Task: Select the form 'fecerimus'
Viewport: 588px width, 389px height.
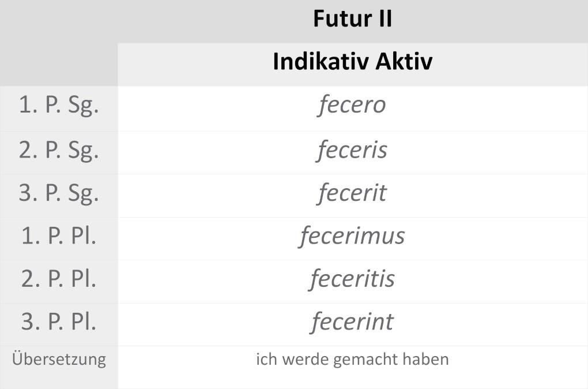Action: tap(352, 236)
